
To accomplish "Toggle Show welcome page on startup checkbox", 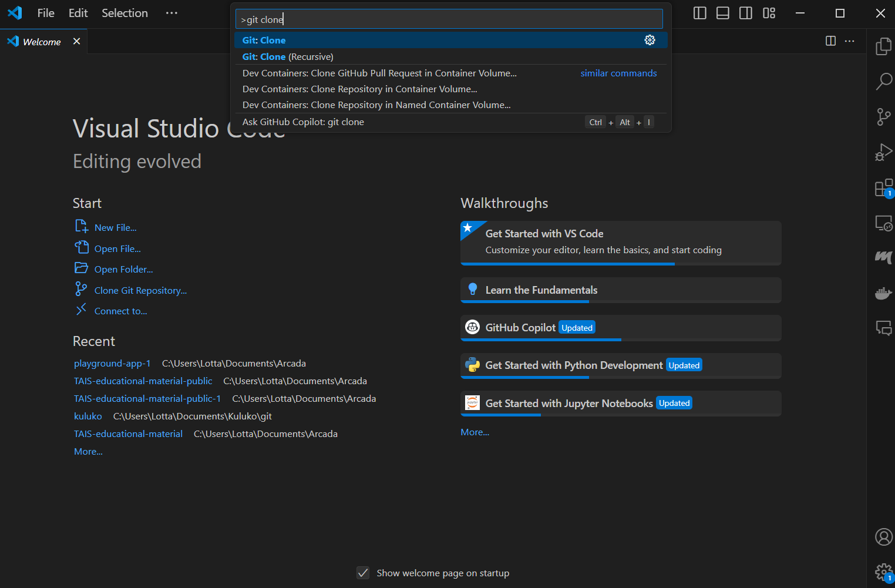I will 363,573.
